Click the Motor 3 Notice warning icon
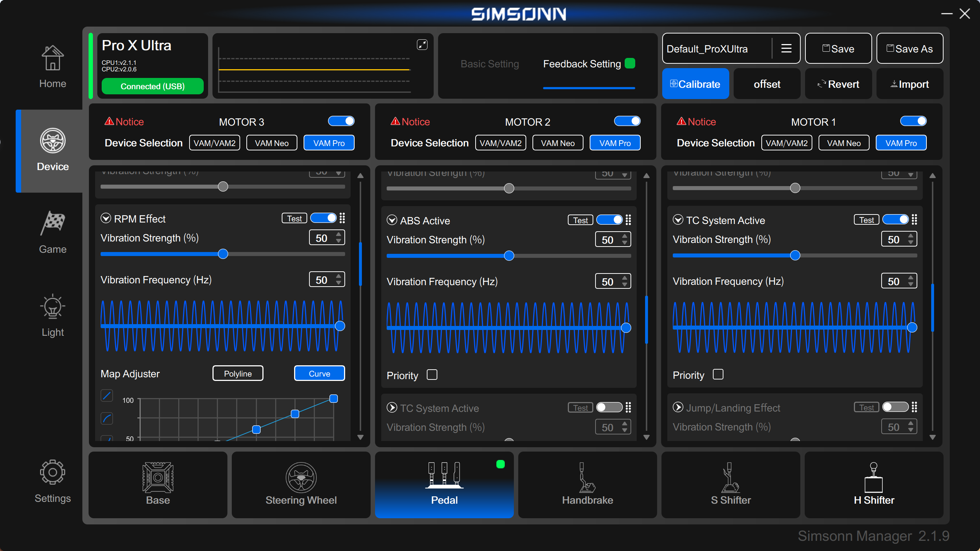This screenshot has width=980, height=551. pos(109,121)
